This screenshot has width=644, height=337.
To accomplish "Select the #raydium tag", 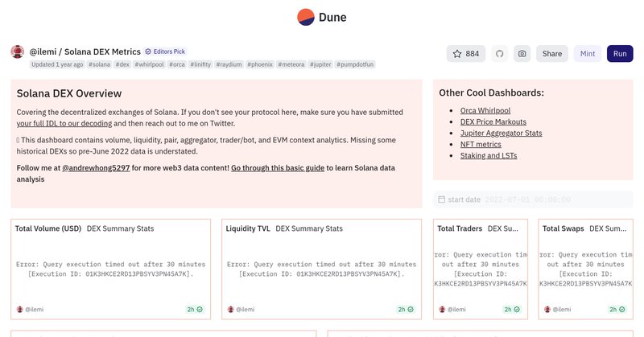I will tap(229, 64).
